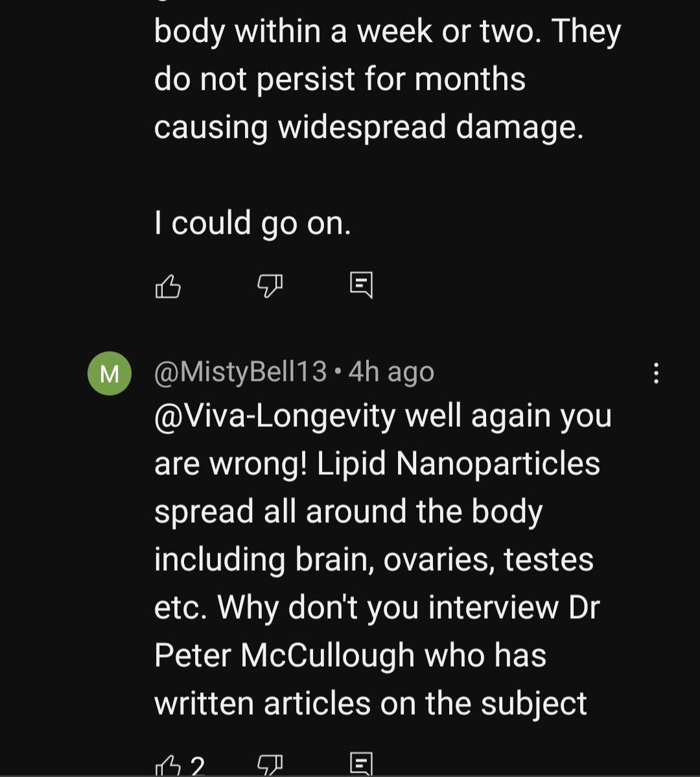Viewport: 700px width, 777px height.
Task: Like the comment ending "I could go on."
Action: [168, 285]
